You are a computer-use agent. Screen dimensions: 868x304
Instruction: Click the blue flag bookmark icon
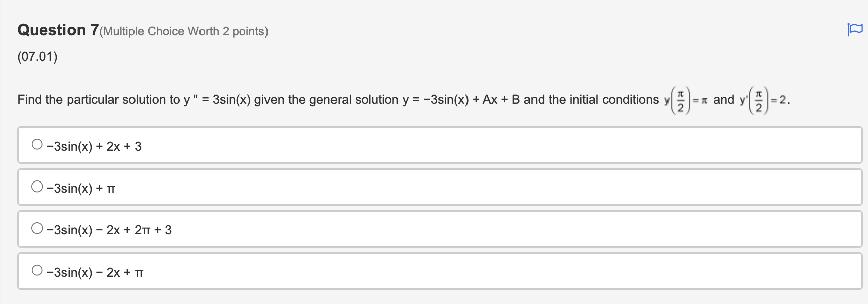pyautogui.click(x=855, y=30)
